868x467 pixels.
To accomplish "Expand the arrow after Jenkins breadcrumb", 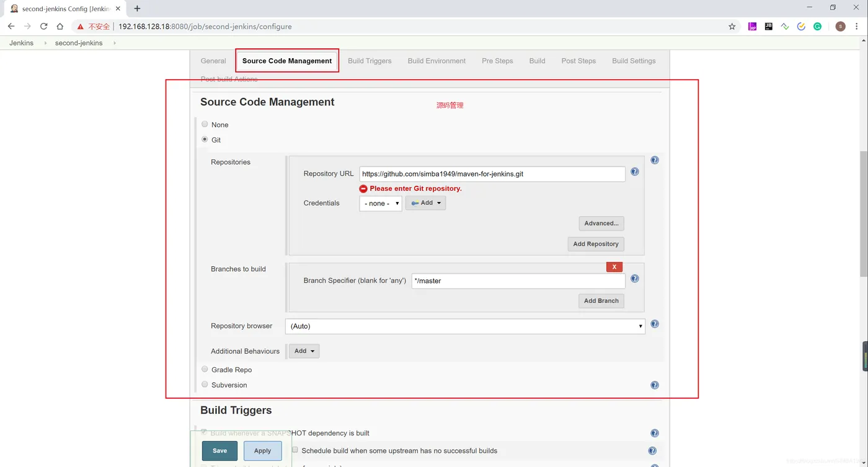I will [45, 43].
